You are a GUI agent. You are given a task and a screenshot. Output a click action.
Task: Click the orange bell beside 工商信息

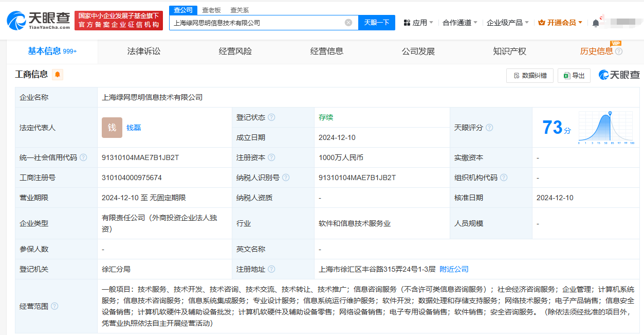point(58,75)
